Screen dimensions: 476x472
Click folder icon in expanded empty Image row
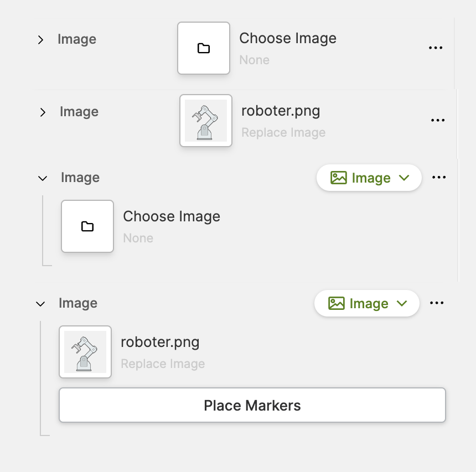click(87, 226)
